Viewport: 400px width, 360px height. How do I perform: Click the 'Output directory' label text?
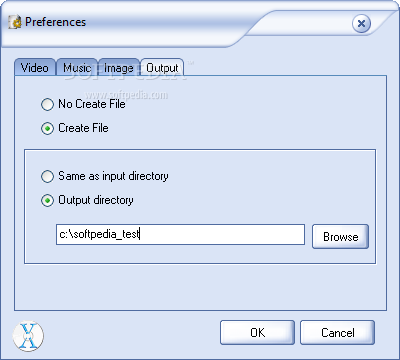tap(96, 200)
